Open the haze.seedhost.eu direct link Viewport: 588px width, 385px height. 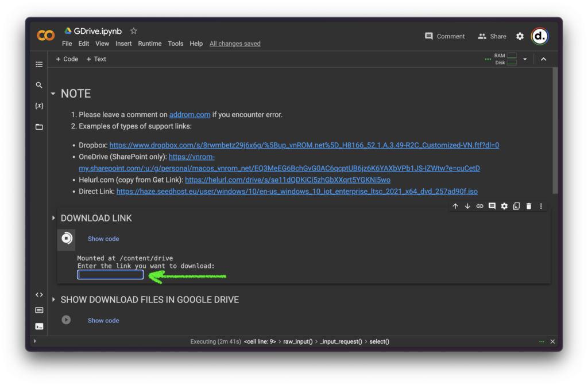297,192
